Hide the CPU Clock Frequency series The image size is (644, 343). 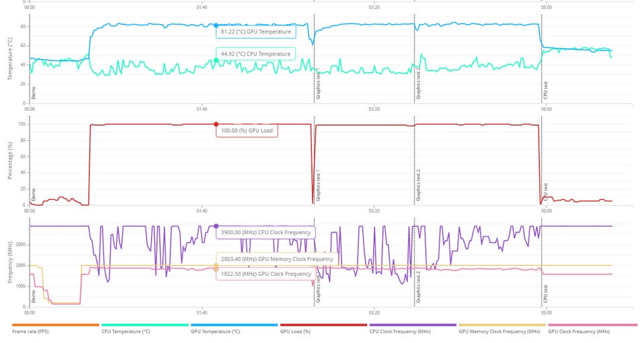pos(400,332)
